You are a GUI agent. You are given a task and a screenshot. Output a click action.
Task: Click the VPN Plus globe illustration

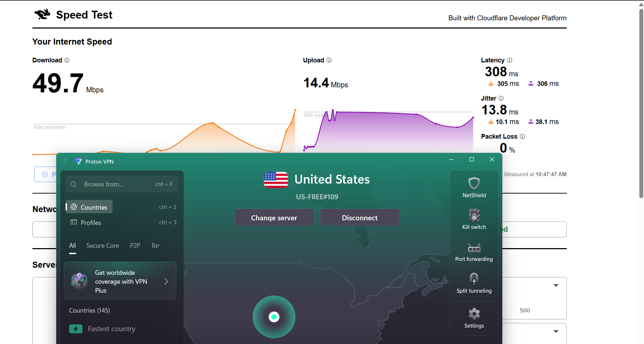pos(79,281)
